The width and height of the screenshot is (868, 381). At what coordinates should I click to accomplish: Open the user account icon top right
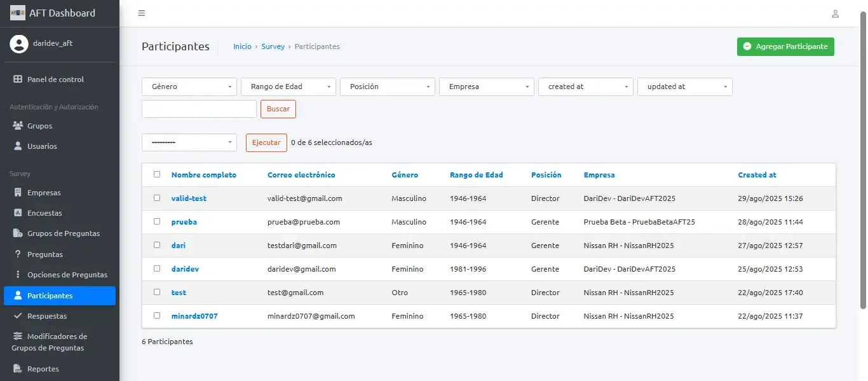(836, 13)
